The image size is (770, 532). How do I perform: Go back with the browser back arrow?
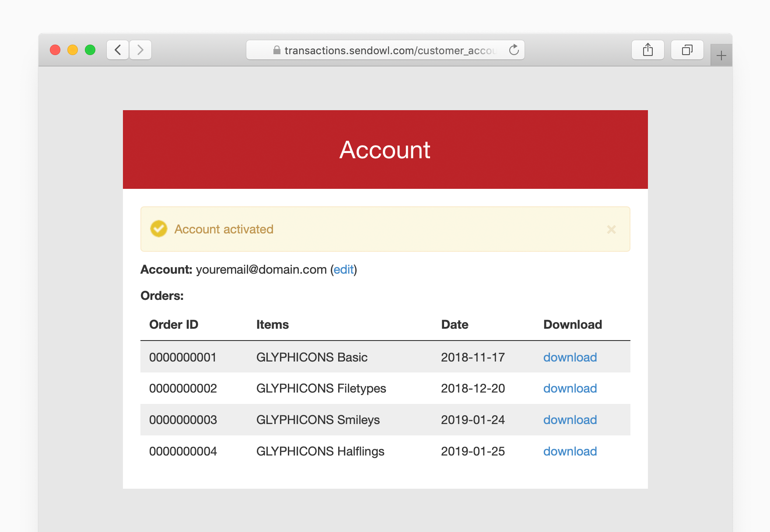point(118,50)
